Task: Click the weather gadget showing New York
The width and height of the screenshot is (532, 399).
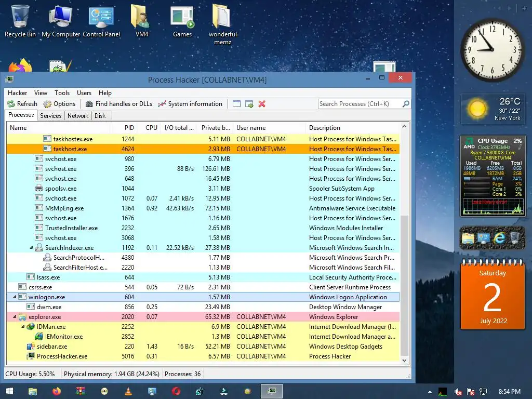Action: tap(493, 109)
